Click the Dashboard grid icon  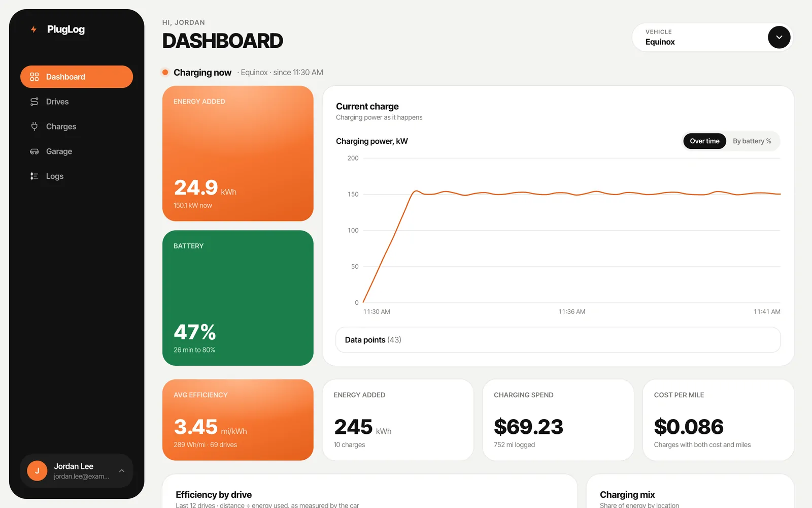pos(35,77)
